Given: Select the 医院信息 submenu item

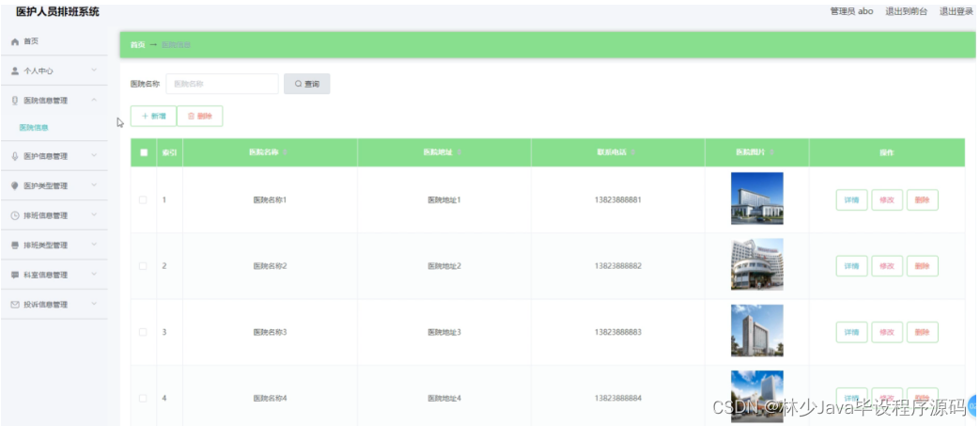Looking at the screenshot, I should coord(34,128).
